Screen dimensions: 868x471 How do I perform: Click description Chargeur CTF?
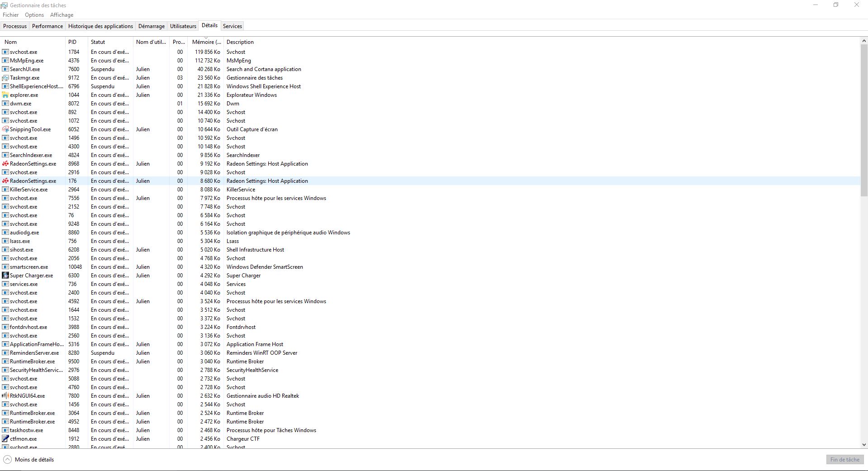tap(243, 439)
